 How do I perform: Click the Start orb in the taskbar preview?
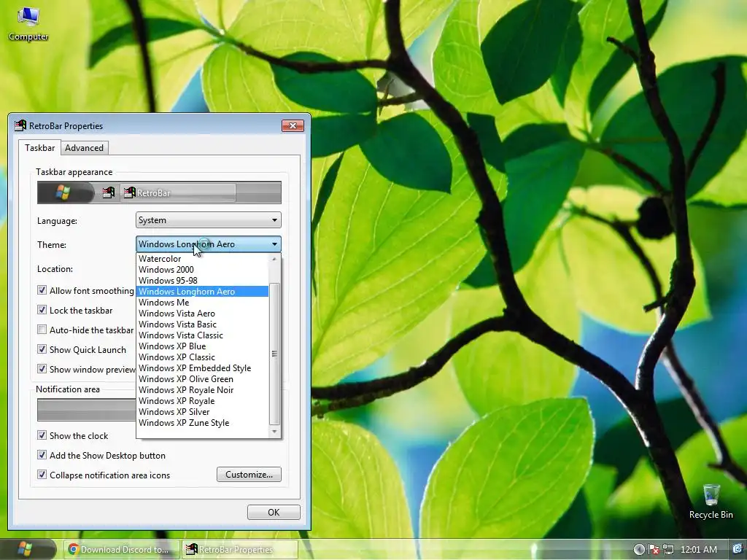63,192
